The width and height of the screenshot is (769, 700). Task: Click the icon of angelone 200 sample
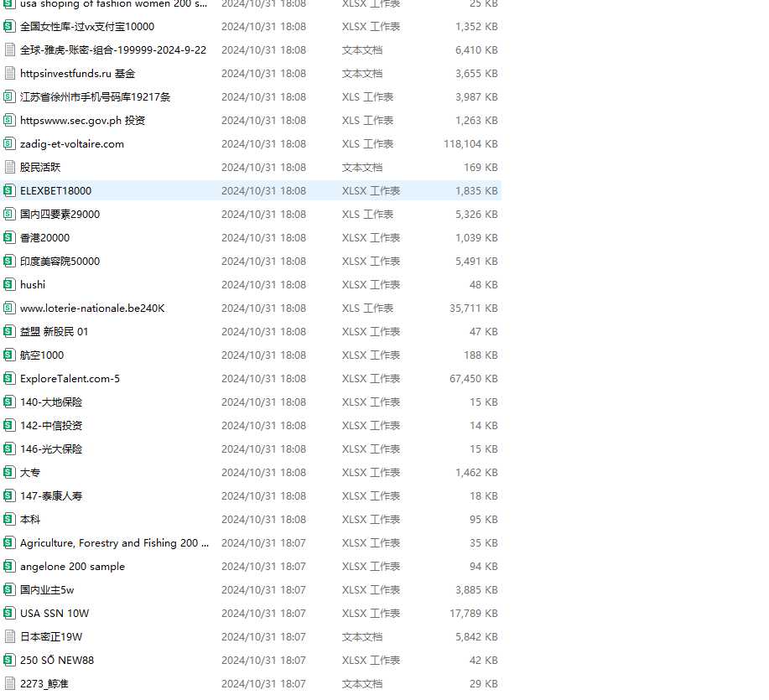click(x=9, y=567)
